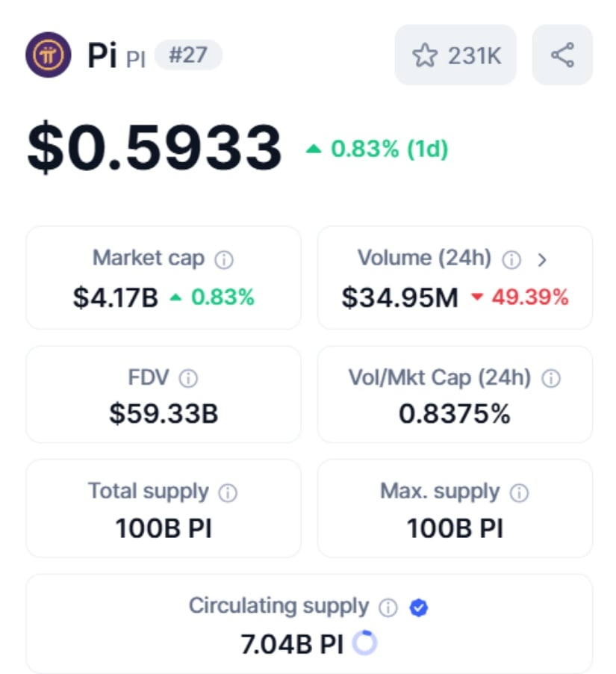
Task: Expand Volume (24h) chevron arrow
Action: 543,260
